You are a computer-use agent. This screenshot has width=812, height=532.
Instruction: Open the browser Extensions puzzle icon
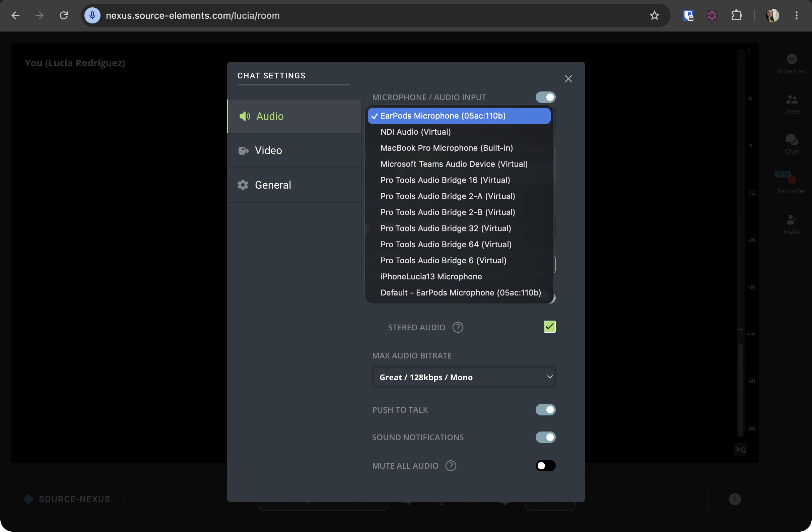coord(737,15)
